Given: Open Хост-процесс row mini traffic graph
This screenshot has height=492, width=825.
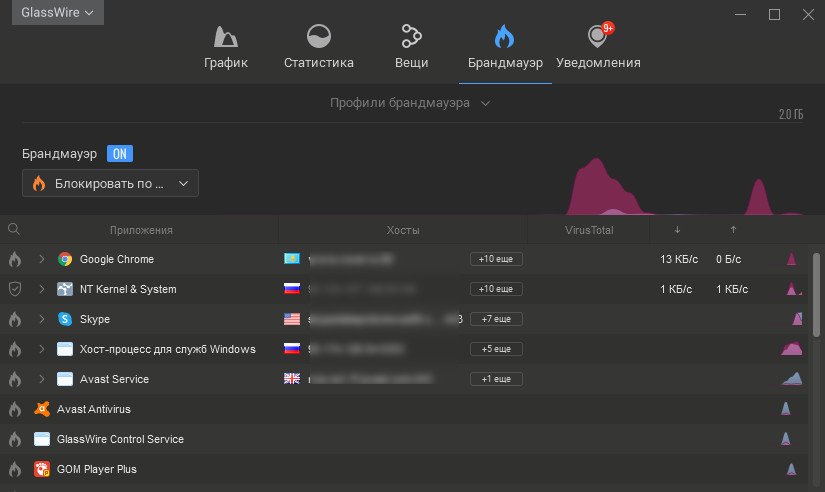Looking at the screenshot, I should (x=792, y=348).
